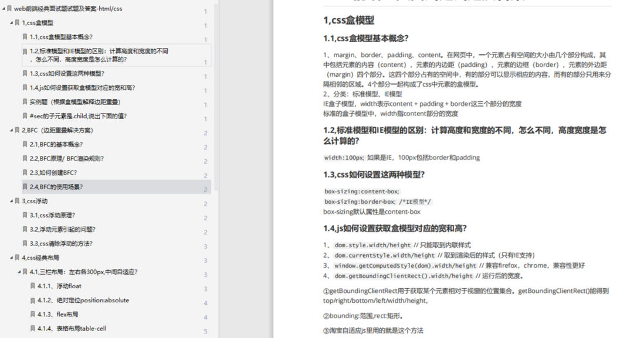Click bookmark icon next to 实例题 entry

(x=25, y=102)
